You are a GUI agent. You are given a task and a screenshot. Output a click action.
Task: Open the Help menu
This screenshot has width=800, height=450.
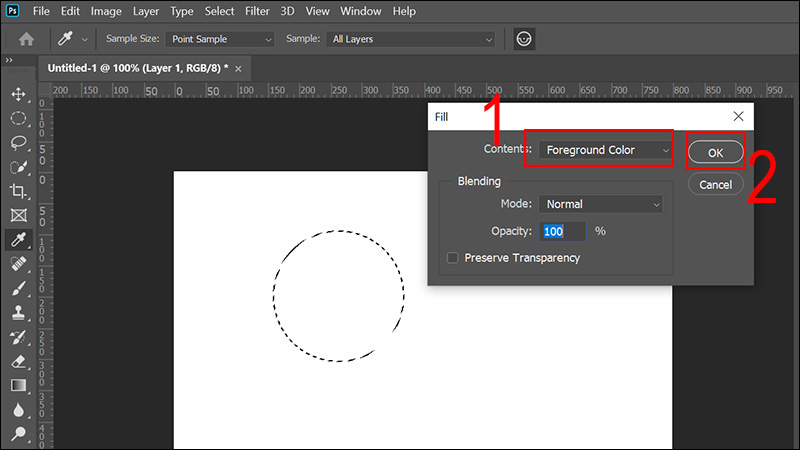tap(404, 11)
